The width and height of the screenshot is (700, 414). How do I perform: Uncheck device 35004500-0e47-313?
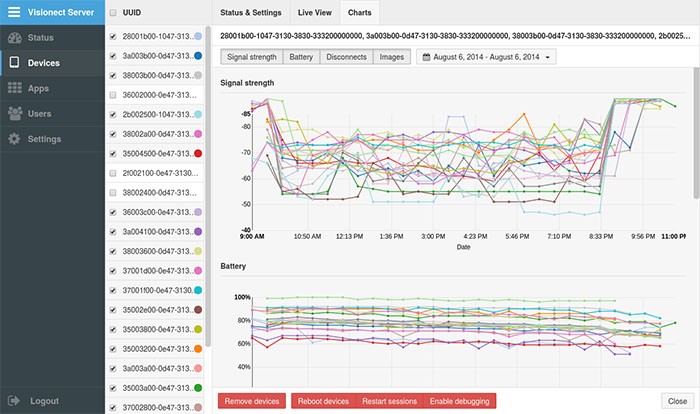coord(113,154)
